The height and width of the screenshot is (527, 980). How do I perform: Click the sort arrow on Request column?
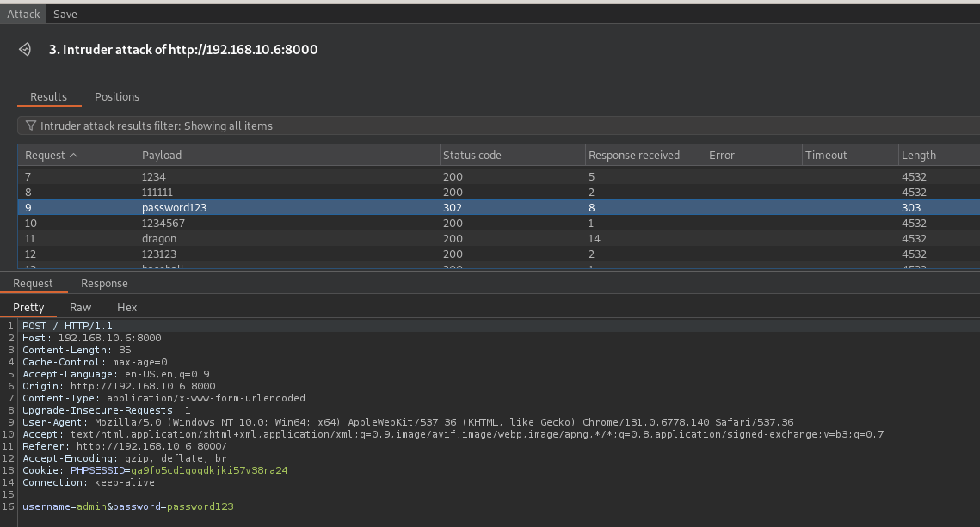(x=74, y=155)
